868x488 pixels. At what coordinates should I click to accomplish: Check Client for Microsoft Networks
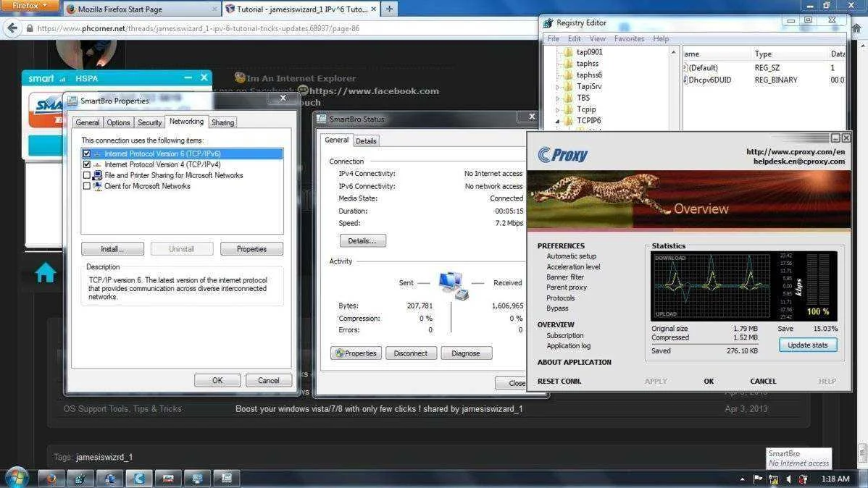point(86,187)
